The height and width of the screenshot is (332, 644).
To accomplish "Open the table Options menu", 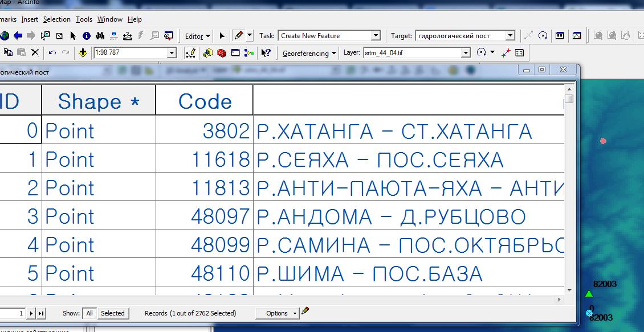I will click(277, 313).
